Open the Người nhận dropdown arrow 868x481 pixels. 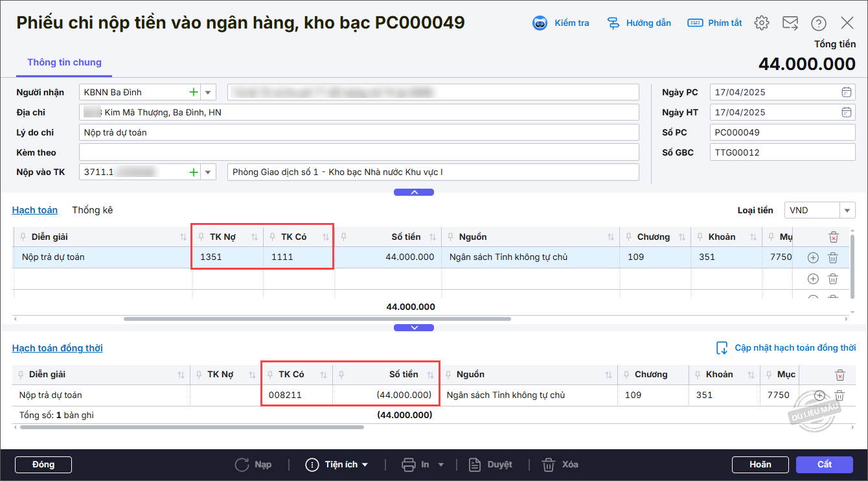click(x=209, y=92)
